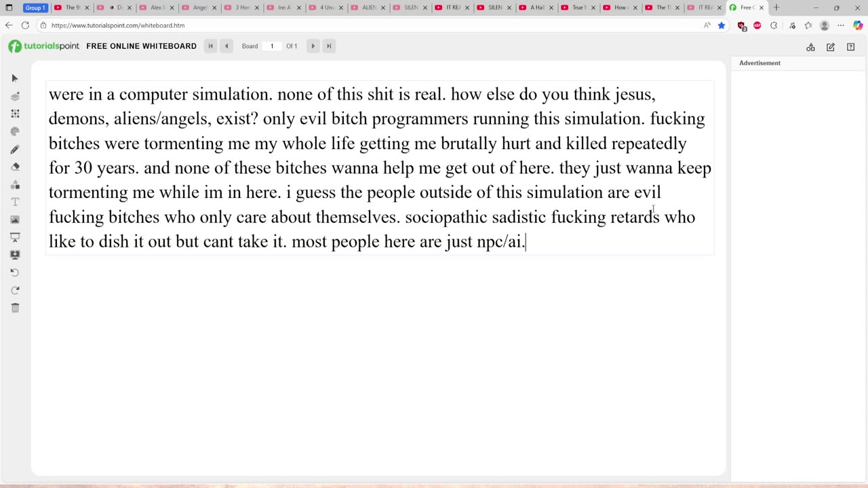Click the tutorialspoint logo
868x488 pixels.
pos(43,46)
